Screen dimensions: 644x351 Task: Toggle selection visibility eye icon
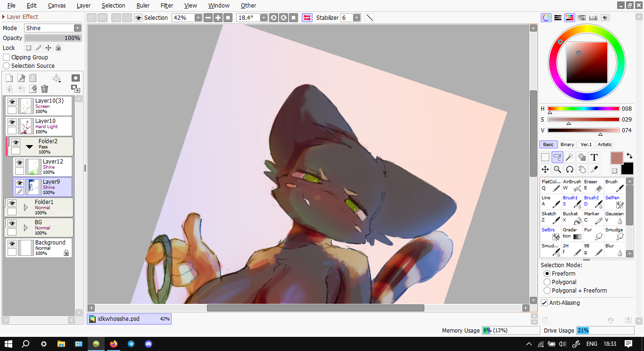coord(139,17)
